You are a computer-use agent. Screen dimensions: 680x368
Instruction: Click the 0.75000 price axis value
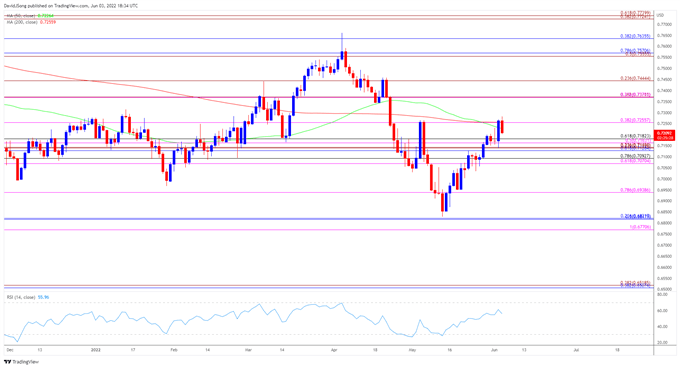click(x=664, y=68)
